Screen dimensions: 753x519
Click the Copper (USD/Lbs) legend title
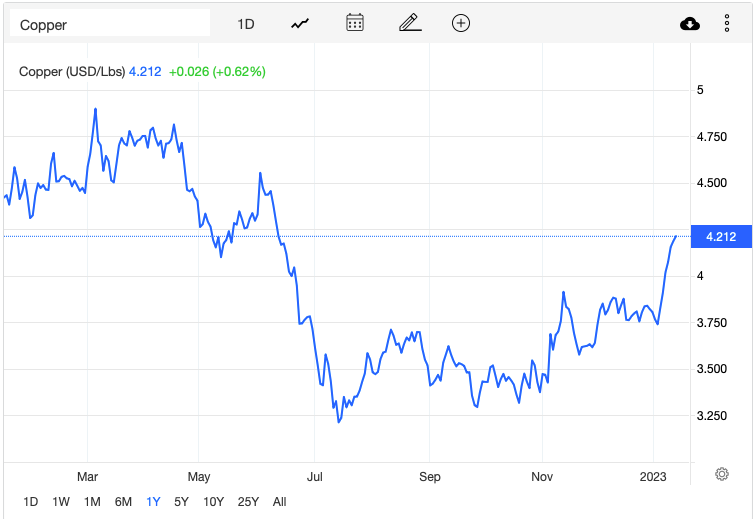coord(72,72)
